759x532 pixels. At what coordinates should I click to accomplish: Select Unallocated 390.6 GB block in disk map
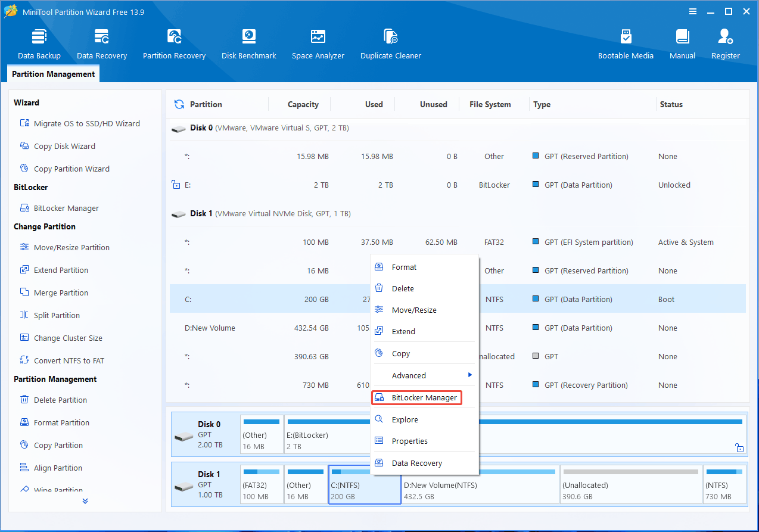[x=631, y=484]
